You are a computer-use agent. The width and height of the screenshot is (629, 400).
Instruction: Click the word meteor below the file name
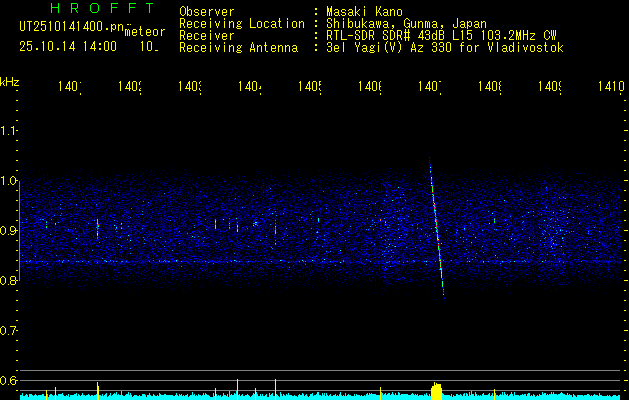click(x=145, y=32)
